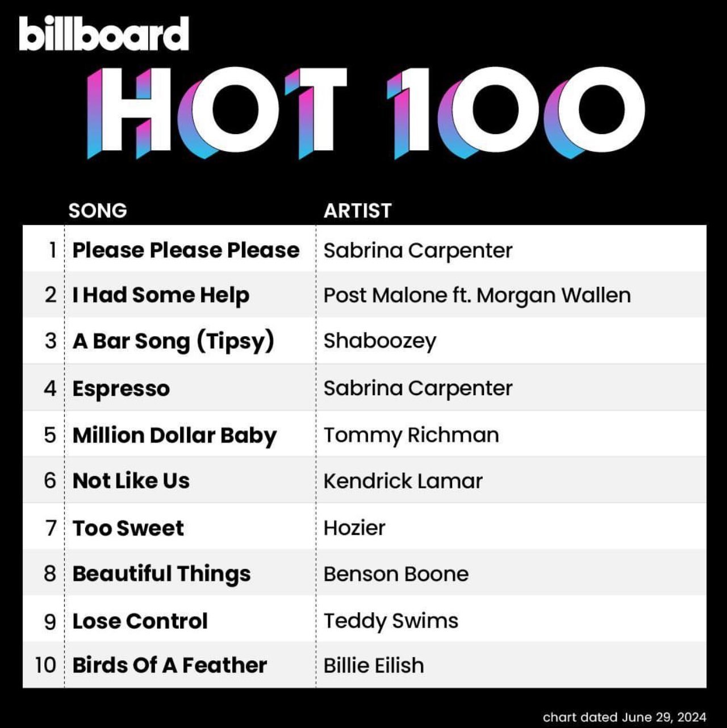The image size is (727, 728).
Task: Select the ARTIST column header
Action: point(357,211)
